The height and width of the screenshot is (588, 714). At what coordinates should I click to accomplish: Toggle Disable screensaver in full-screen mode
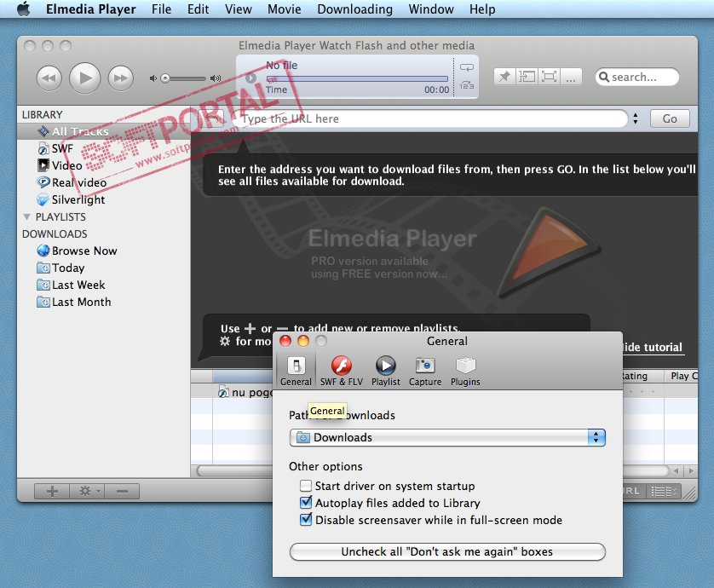306,520
